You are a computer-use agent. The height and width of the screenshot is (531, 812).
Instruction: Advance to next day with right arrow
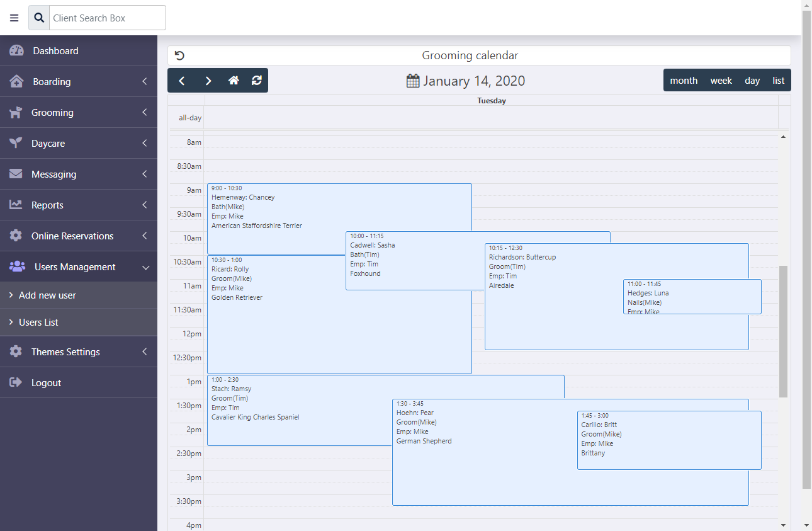point(208,81)
